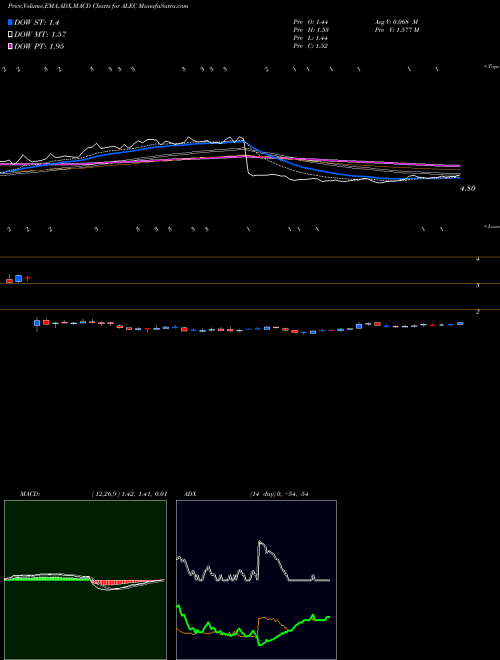Viewport: 500px width, 660px height.
Task: Click the price axis label 4
Action: [x=478, y=259]
